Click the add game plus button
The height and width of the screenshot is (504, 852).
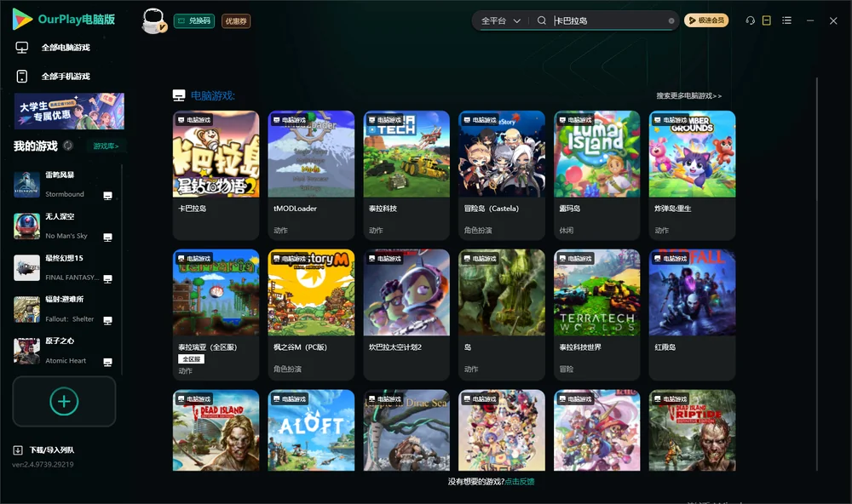[x=64, y=401]
